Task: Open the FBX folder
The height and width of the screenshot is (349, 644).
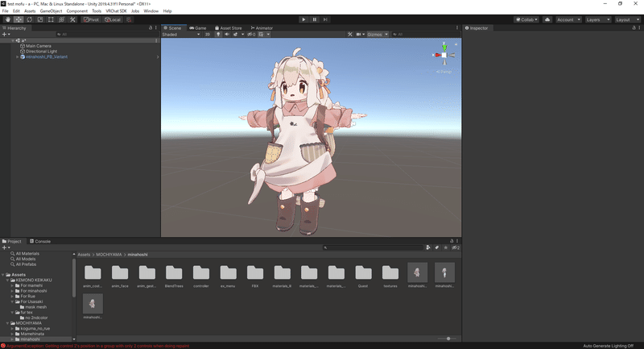Action: 255,276
